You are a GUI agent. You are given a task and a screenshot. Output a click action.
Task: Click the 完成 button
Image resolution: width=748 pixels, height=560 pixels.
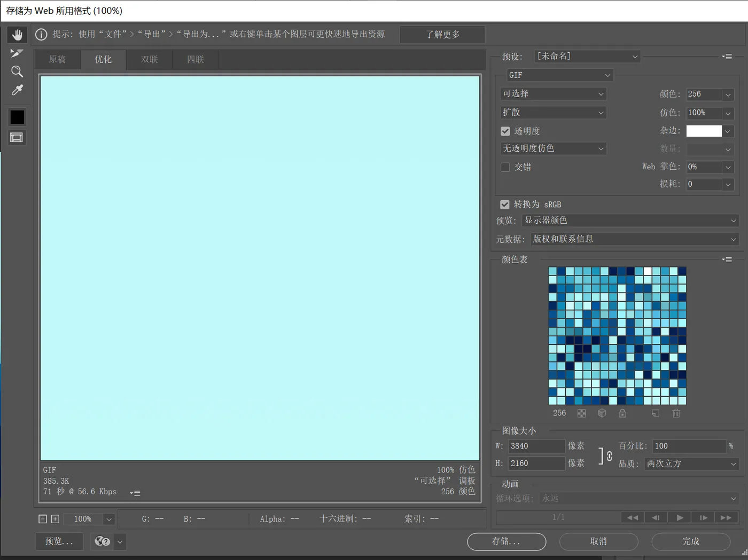tap(691, 541)
